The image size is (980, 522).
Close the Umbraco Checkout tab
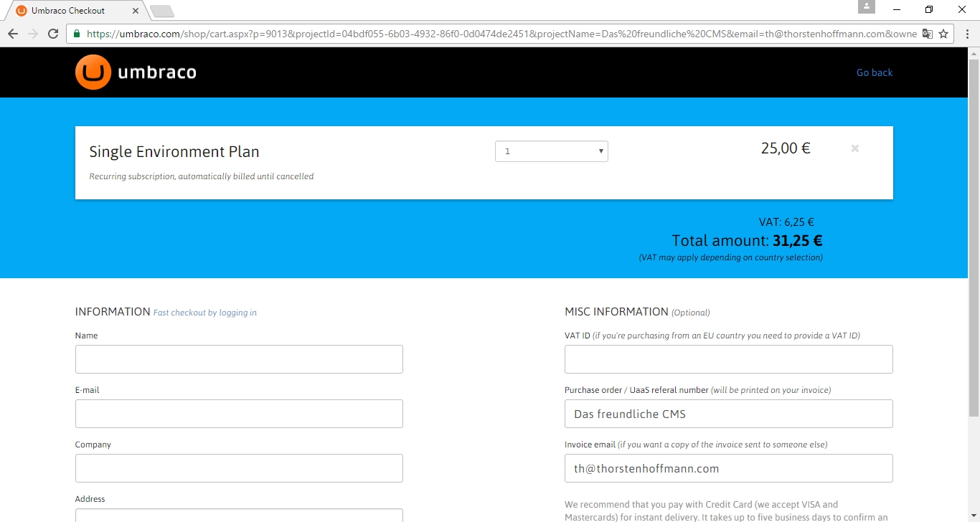click(x=136, y=11)
